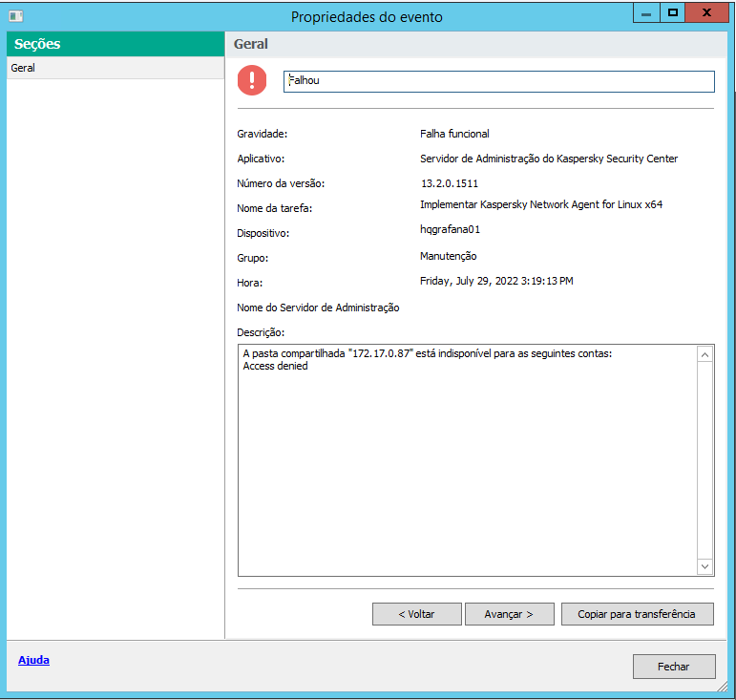This screenshot has width=736, height=700.
Task: Select Geral in the Seções list
Action: pos(116,68)
